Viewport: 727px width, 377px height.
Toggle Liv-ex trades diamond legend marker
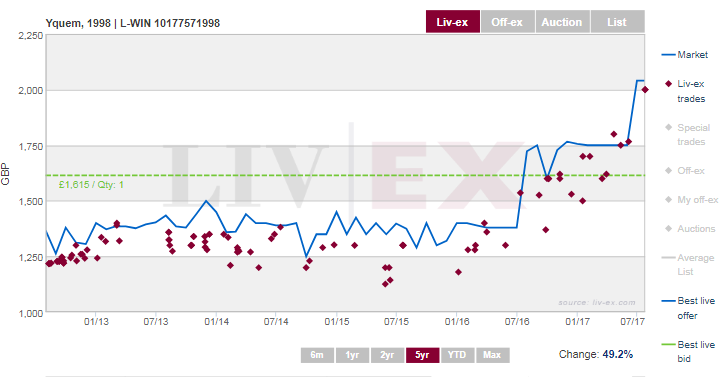[x=668, y=84]
